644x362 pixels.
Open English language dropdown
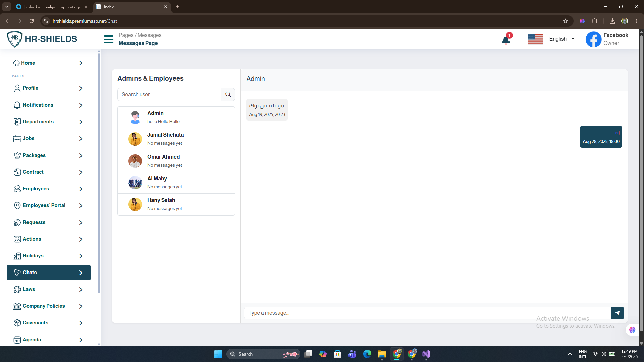tap(561, 39)
